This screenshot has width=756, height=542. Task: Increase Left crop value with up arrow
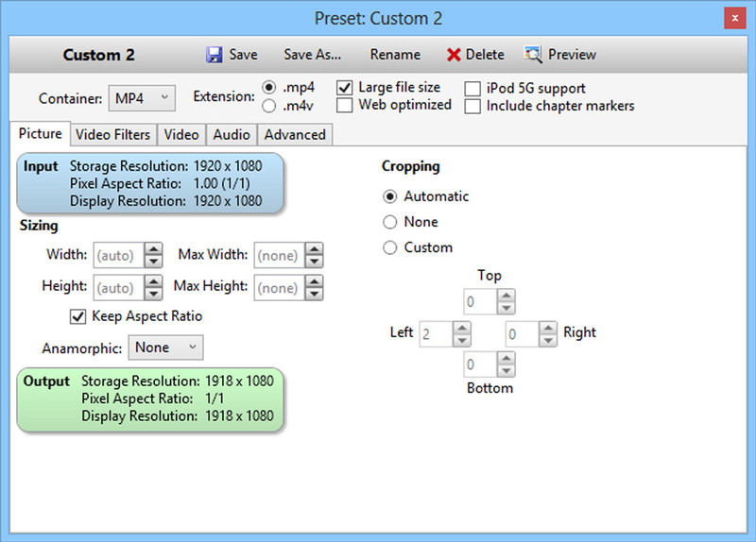pyautogui.click(x=462, y=328)
